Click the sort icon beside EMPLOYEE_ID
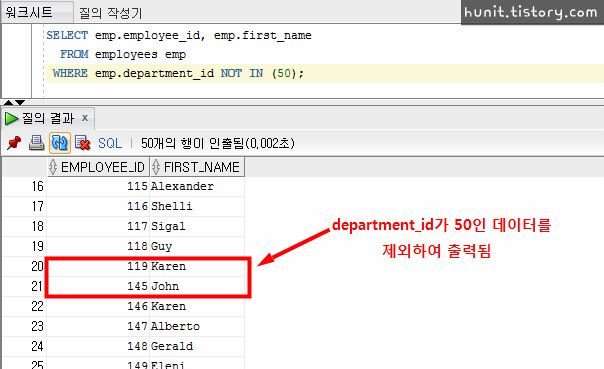This screenshot has height=369, width=604. [x=53, y=167]
